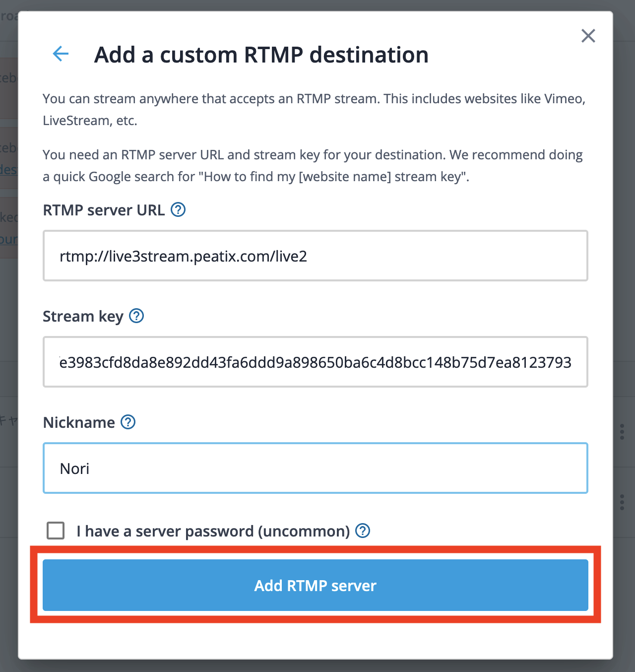Open help for RTMP server URL
Screen dimensions: 635x672
178,210
